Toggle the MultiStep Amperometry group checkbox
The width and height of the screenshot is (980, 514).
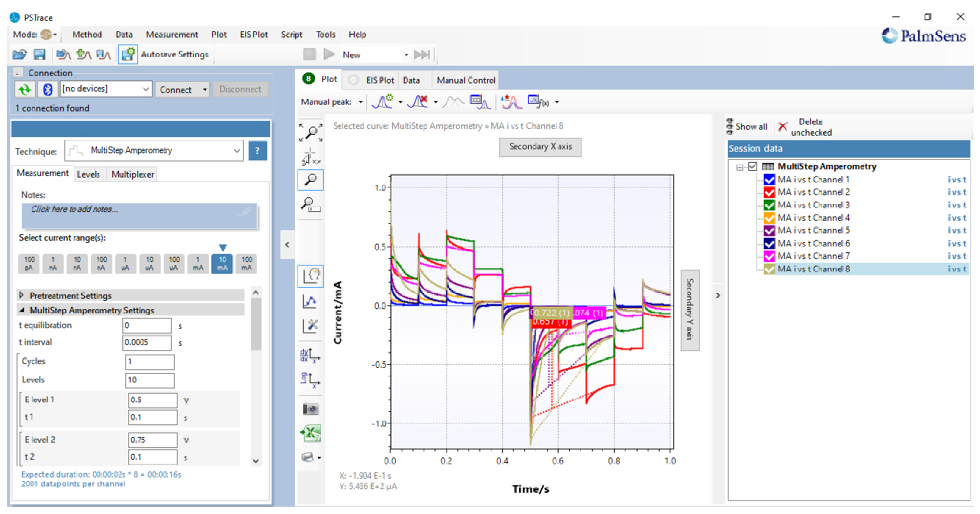coord(752,166)
